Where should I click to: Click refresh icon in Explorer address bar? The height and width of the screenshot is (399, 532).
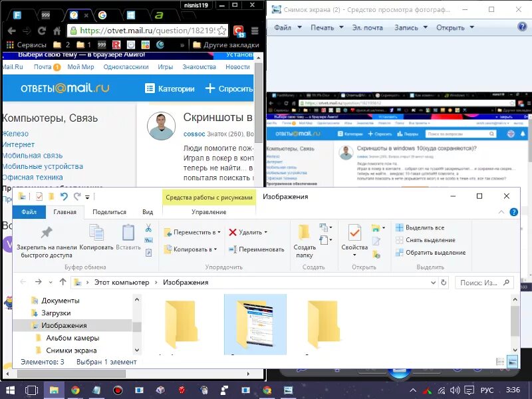(444, 282)
